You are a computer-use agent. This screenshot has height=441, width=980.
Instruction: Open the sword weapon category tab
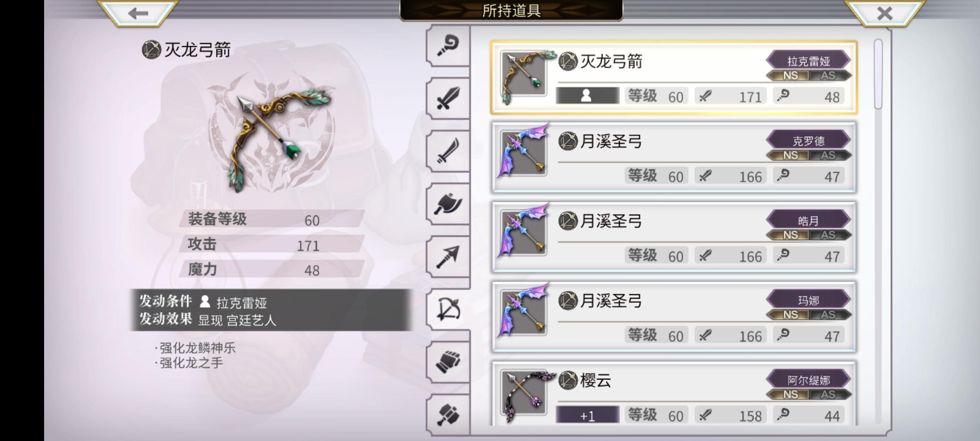click(x=448, y=98)
